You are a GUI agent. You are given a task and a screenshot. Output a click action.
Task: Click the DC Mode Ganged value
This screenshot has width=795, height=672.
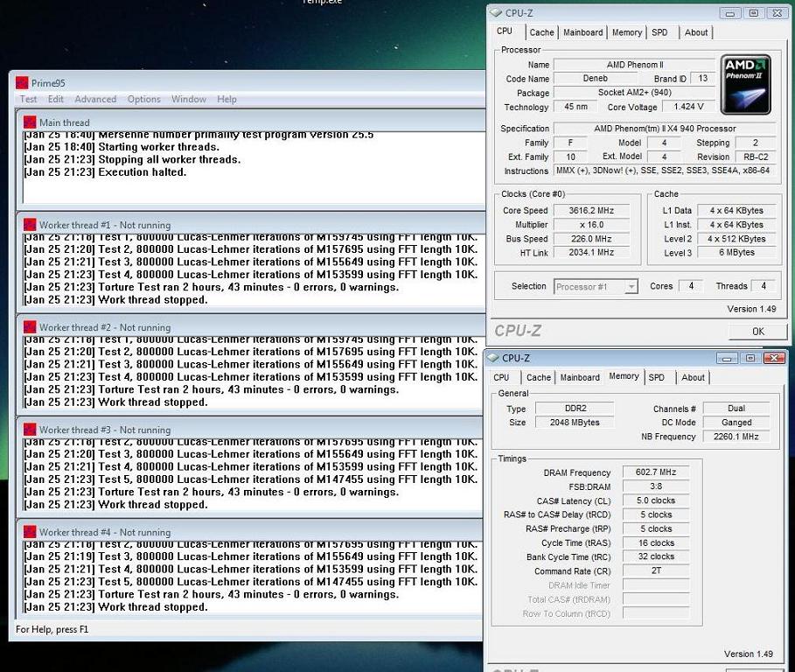736,423
